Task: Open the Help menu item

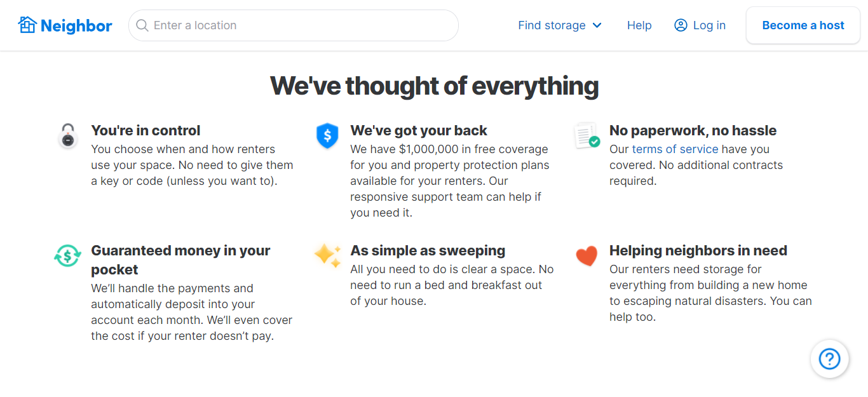Action: click(x=639, y=25)
